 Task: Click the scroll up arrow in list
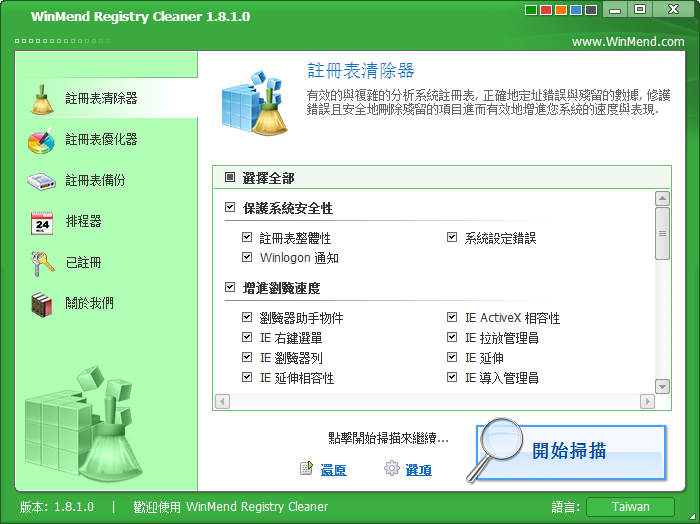tap(662, 198)
